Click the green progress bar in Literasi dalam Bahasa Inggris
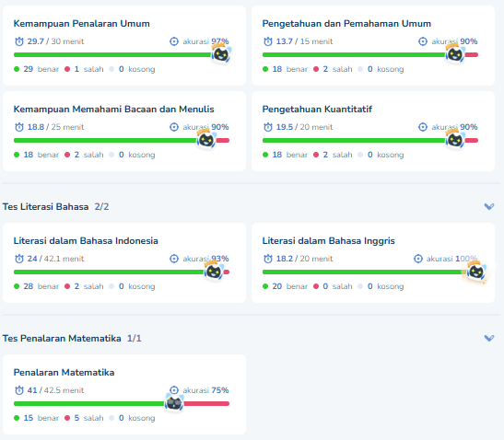The image size is (504, 440). click(x=363, y=272)
